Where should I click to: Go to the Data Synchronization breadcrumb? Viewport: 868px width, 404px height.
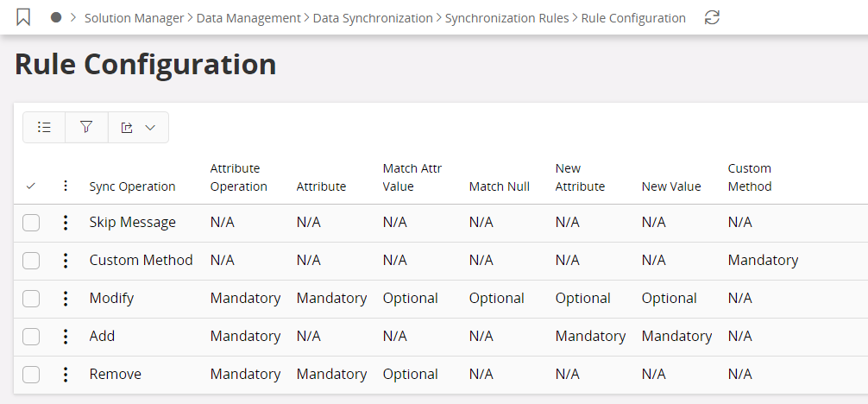[373, 18]
